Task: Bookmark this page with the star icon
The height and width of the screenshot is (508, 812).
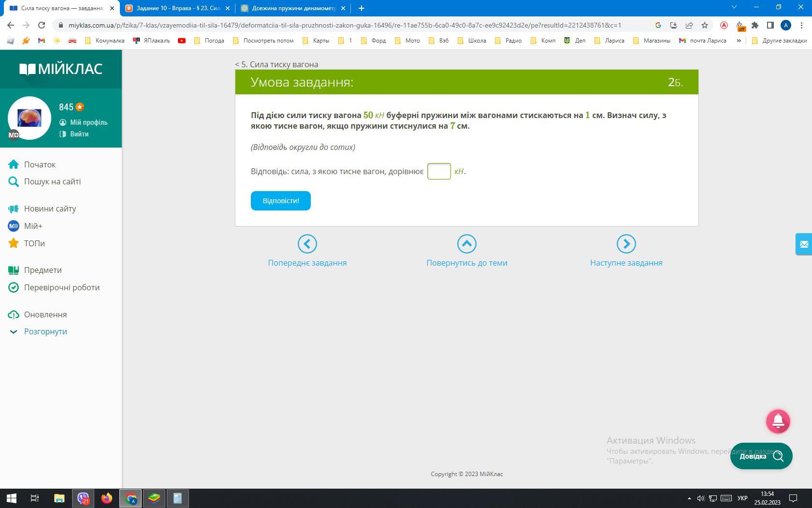Action: click(705, 25)
